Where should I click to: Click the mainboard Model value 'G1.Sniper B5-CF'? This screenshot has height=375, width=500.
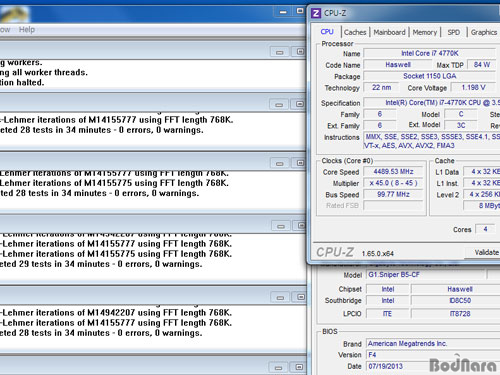tap(426, 275)
